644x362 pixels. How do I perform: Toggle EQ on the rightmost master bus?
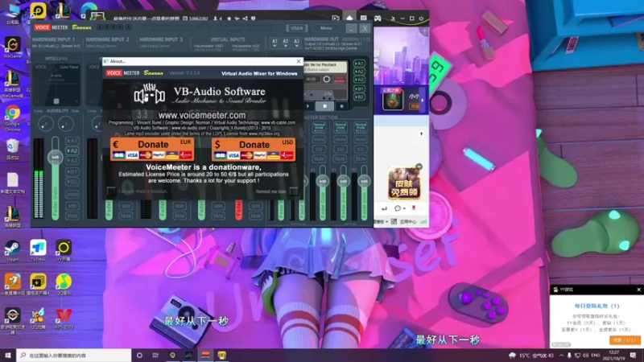[x=361, y=149]
